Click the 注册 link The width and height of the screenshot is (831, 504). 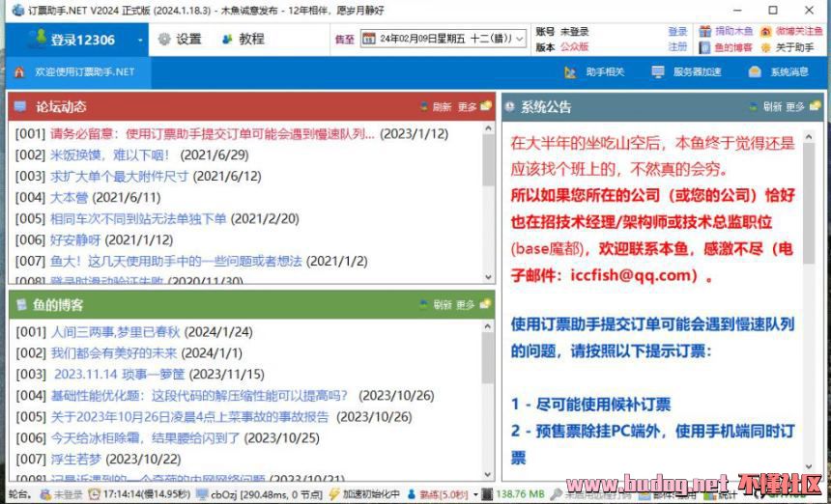(x=677, y=47)
